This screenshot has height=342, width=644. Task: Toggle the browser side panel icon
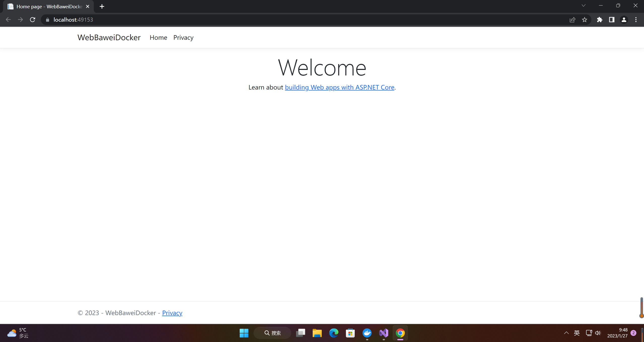(x=612, y=20)
